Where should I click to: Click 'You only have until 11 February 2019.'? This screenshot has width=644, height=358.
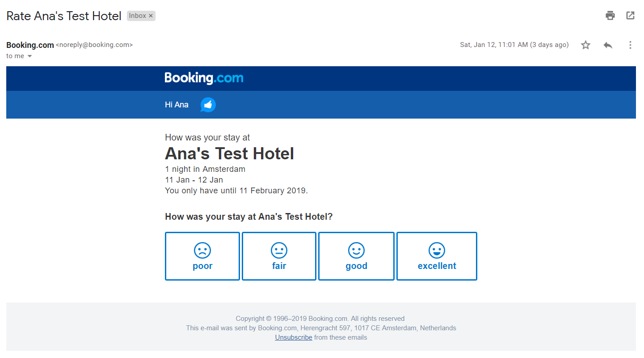(236, 191)
